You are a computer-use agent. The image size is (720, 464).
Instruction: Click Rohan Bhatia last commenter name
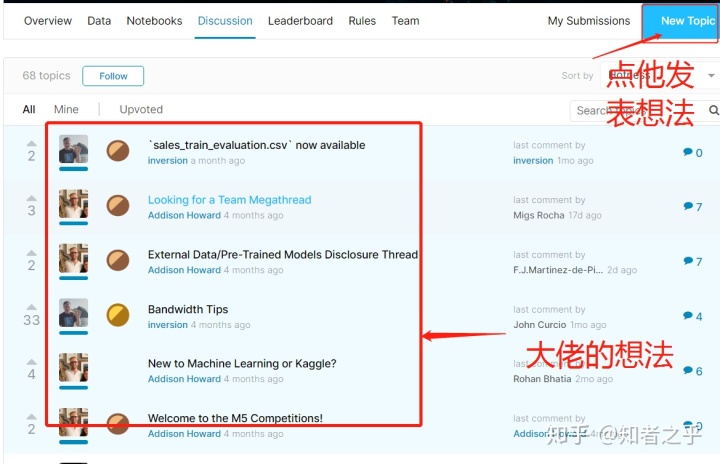point(542,379)
